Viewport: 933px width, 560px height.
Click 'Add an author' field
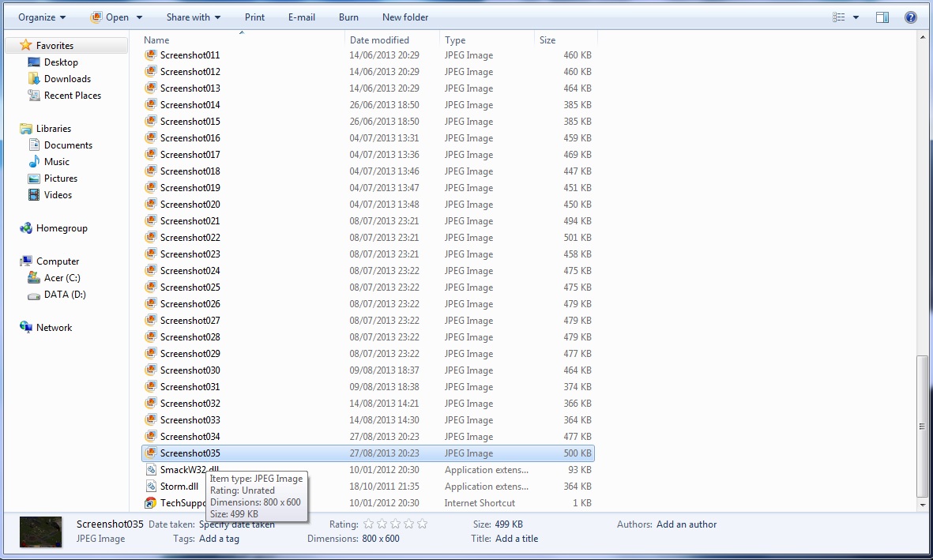point(687,524)
